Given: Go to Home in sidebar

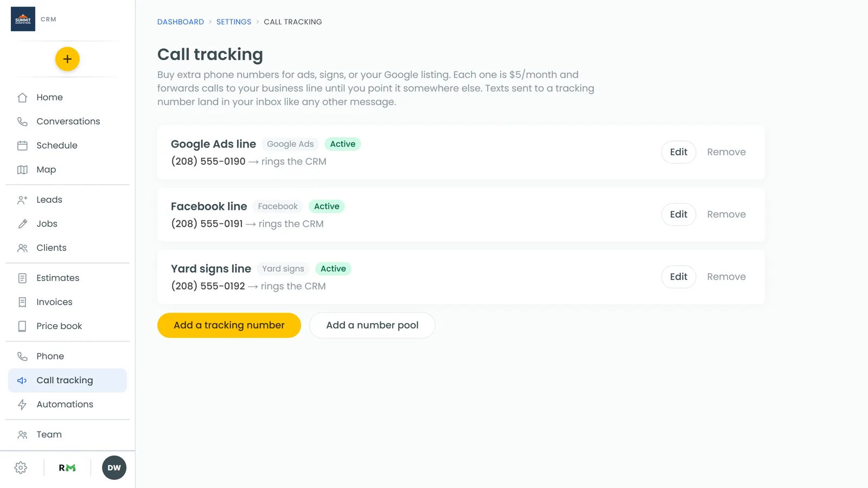Looking at the screenshot, I should click(67, 98).
